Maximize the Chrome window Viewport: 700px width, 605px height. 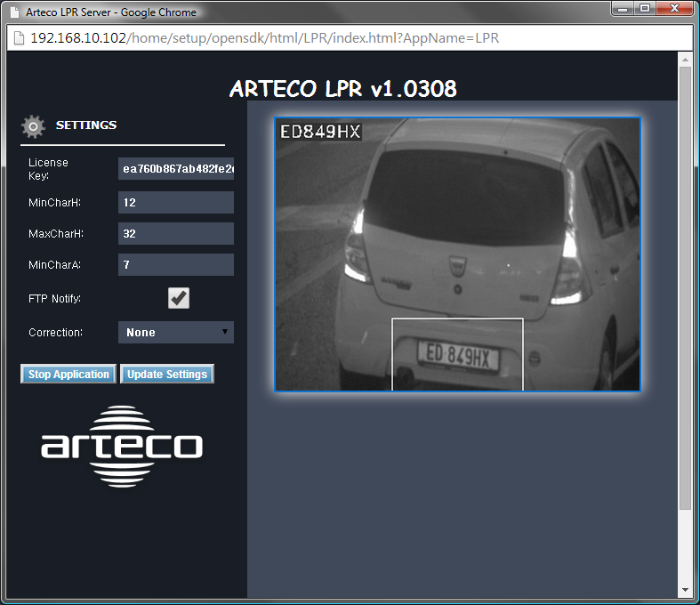click(x=644, y=9)
